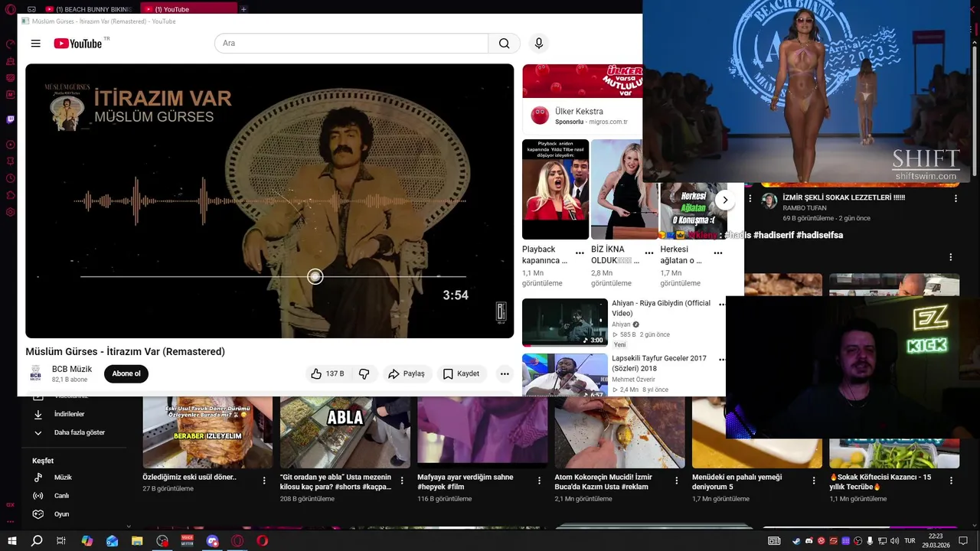Open options for Atom Kokoreçin Mucidi video
The image size is (980, 551).
click(676, 481)
